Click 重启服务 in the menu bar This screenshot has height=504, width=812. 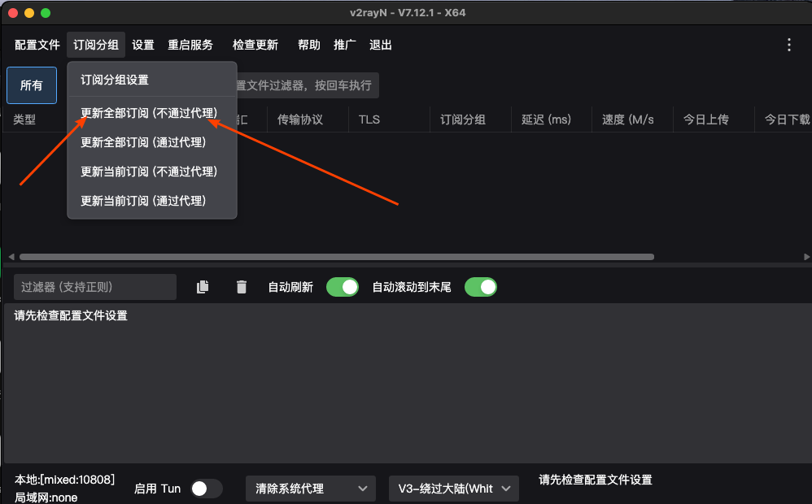(x=190, y=45)
